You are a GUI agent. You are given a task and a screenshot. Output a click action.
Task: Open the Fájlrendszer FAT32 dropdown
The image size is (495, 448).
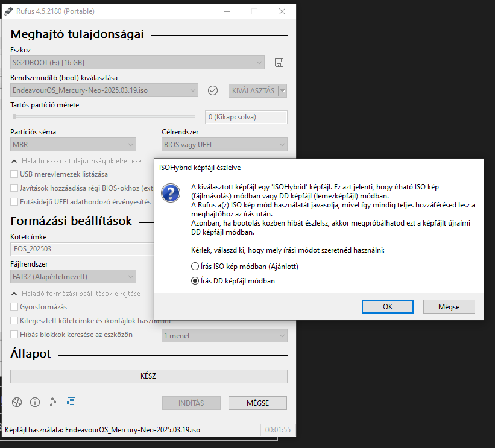(73, 277)
